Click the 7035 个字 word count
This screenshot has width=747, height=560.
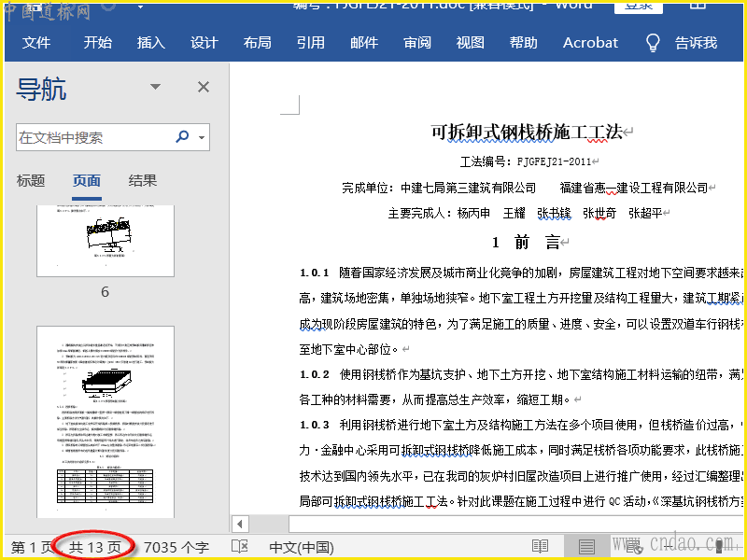(x=176, y=546)
